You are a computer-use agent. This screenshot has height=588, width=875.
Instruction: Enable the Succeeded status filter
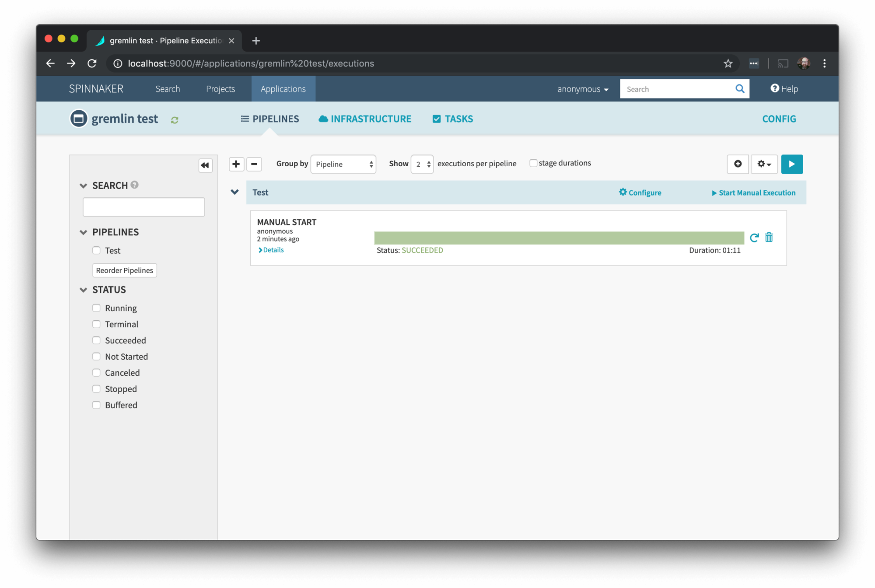pos(96,340)
